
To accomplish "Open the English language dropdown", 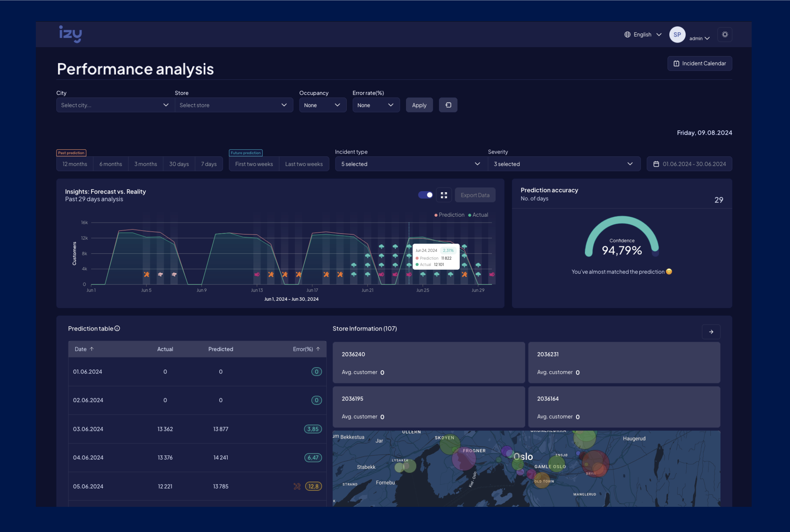I will (x=643, y=35).
